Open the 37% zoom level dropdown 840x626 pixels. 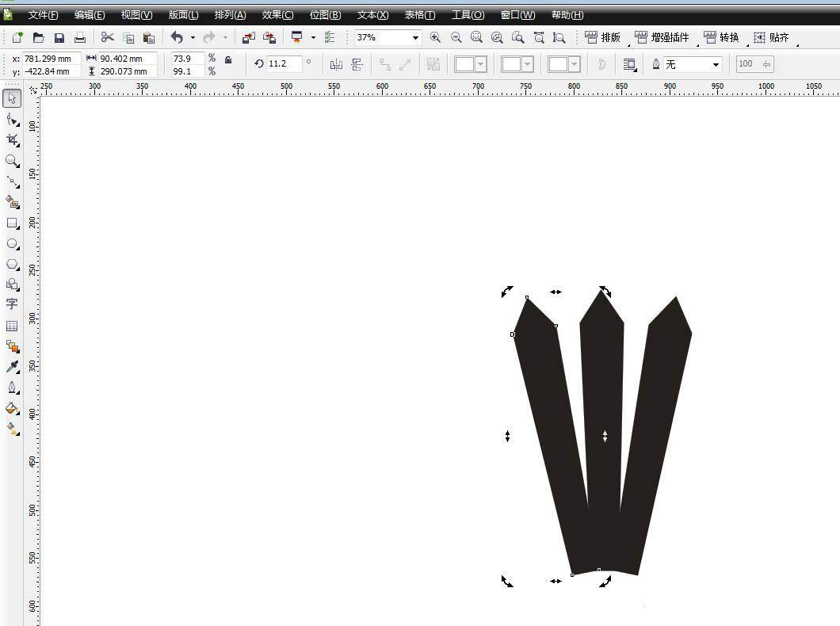coord(414,38)
